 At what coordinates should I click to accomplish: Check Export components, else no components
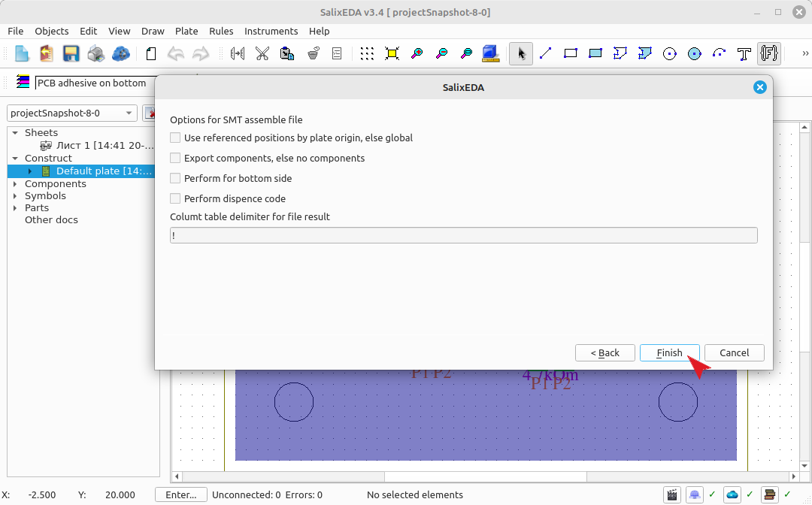pos(175,158)
